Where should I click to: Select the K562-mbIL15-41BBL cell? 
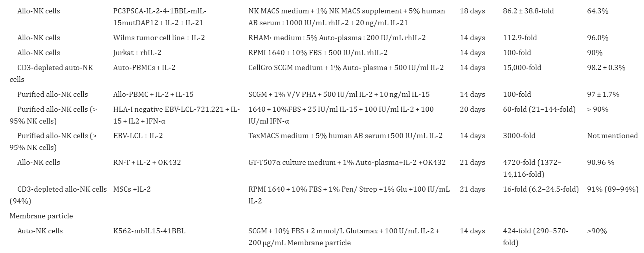point(149,231)
